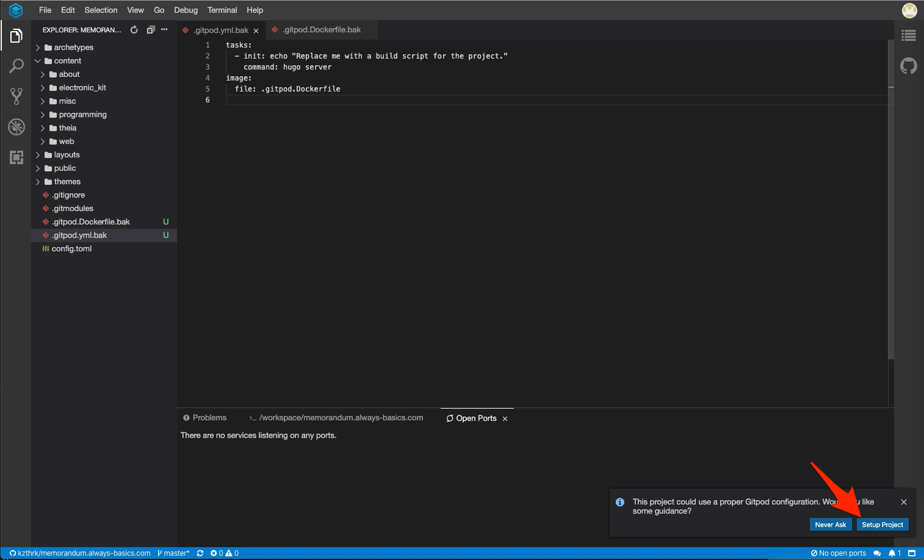Open the GitHub panel on right sidebar

click(909, 65)
